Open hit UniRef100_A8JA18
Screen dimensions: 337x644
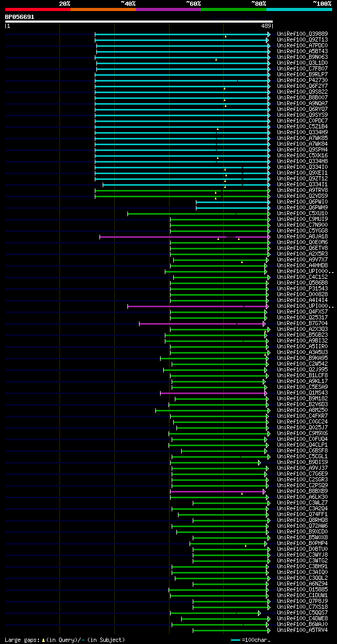[x=302, y=236]
